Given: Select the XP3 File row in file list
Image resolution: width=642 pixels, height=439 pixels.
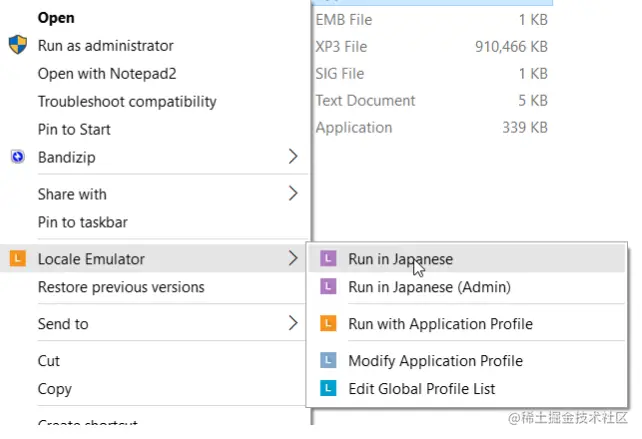Looking at the screenshot, I should point(431,46).
